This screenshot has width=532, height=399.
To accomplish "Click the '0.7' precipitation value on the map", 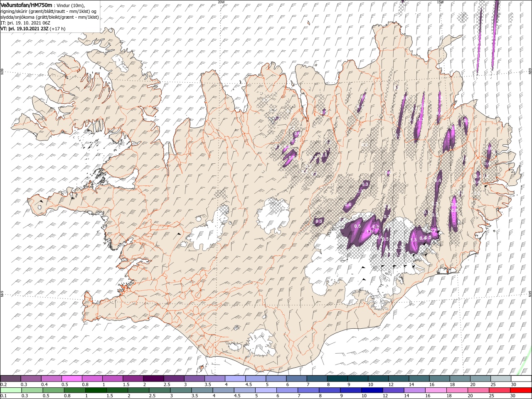I will [433, 231].
